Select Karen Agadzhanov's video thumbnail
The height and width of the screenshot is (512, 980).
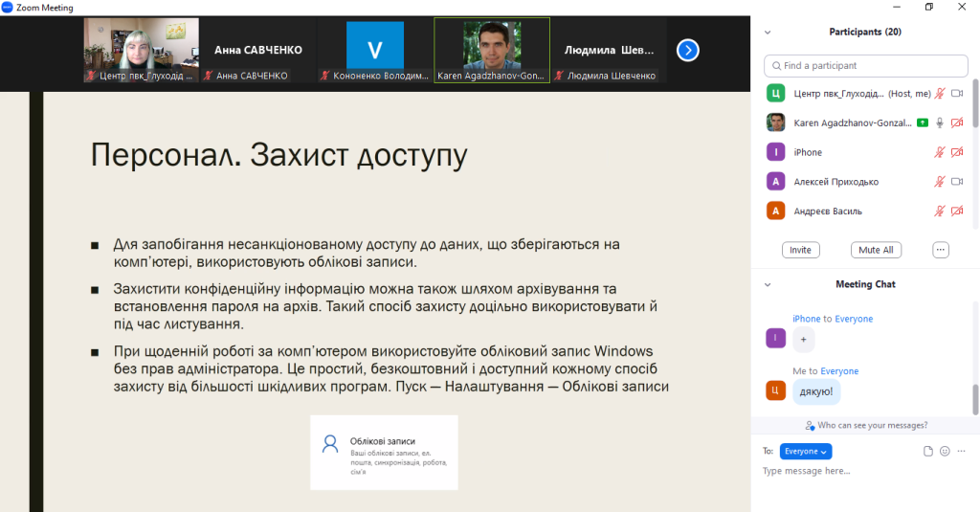pyautogui.click(x=492, y=50)
